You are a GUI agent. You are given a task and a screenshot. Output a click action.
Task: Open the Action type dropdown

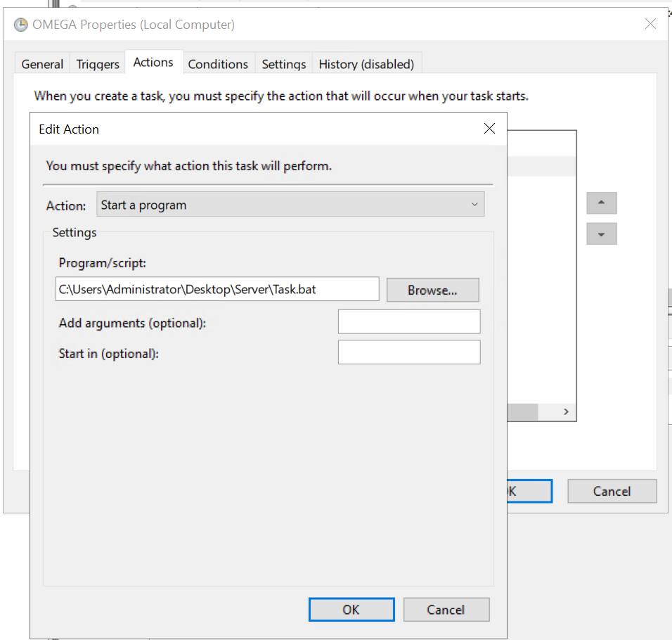coord(290,205)
